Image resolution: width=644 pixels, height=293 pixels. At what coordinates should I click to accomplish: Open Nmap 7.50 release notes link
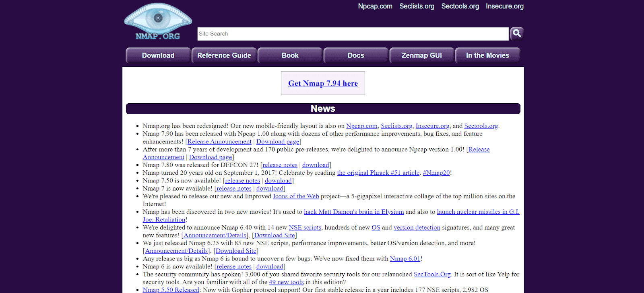click(x=242, y=180)
